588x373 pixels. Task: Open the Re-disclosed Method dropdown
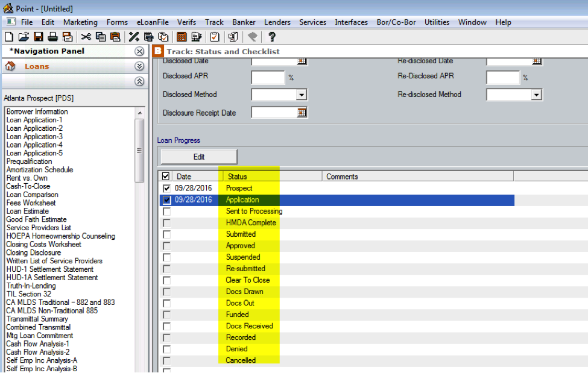pos(536,95)
